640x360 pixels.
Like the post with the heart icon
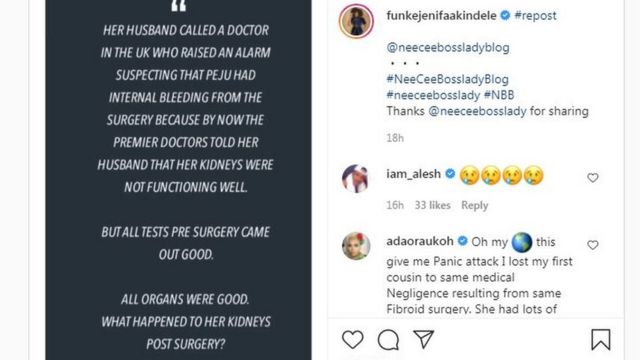[x=353, y=340]
